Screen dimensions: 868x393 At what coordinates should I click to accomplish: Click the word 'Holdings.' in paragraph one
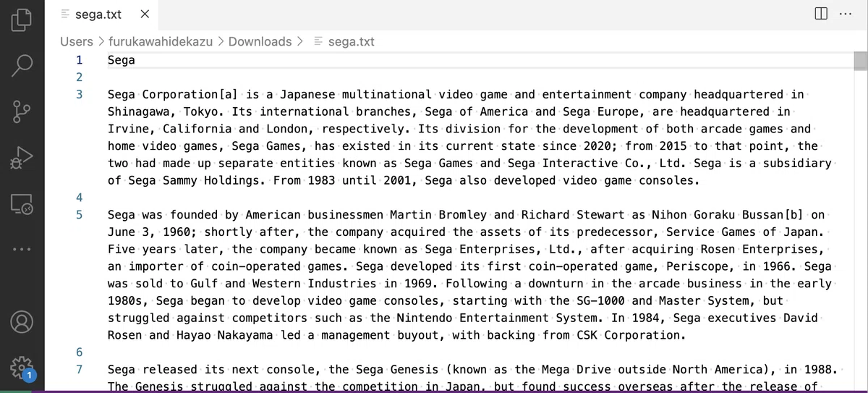click(x=235, y=180)
